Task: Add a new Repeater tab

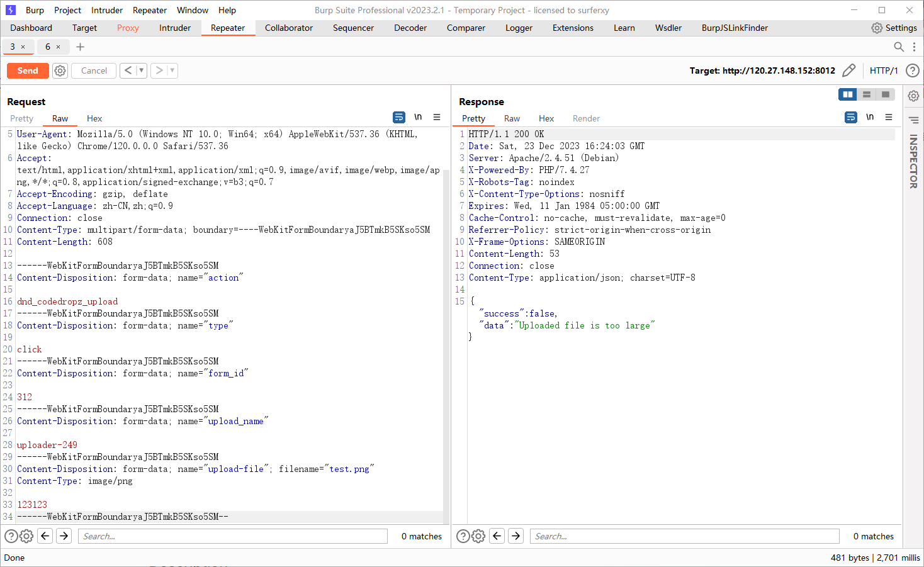Action: tap(80, 47)
